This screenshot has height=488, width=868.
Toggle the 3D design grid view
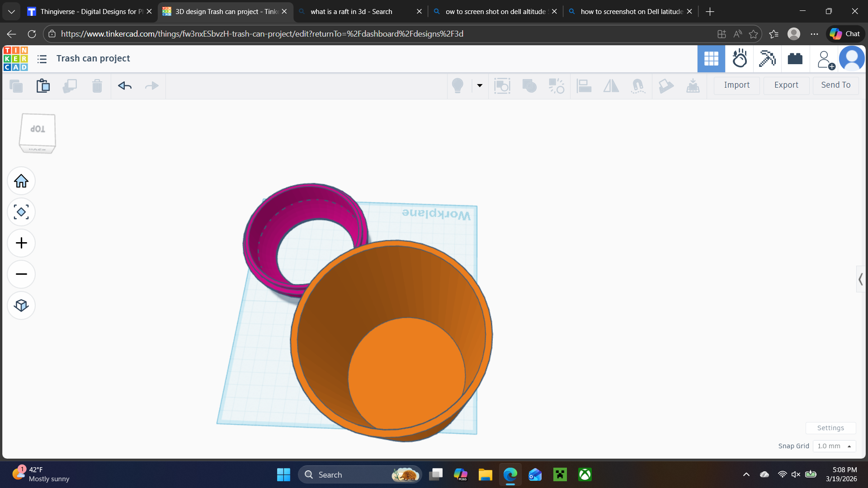(x=711, y=59)
